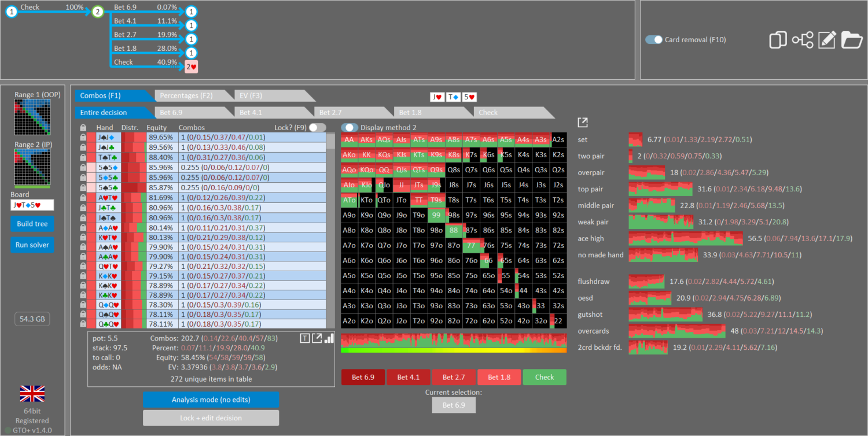Screen dimensions: 868x436
Task: Click the T icon in summary box
Action: point(304,338)
